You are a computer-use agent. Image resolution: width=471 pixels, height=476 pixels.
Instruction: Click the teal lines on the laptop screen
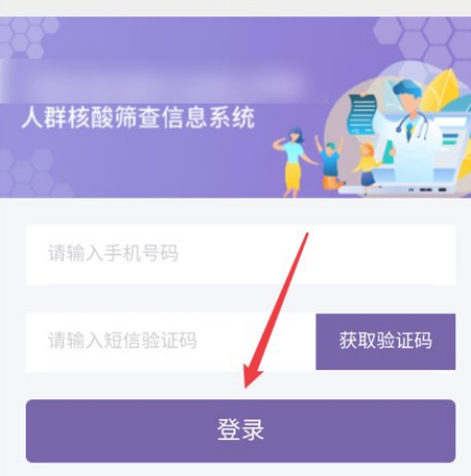point(450,139)
